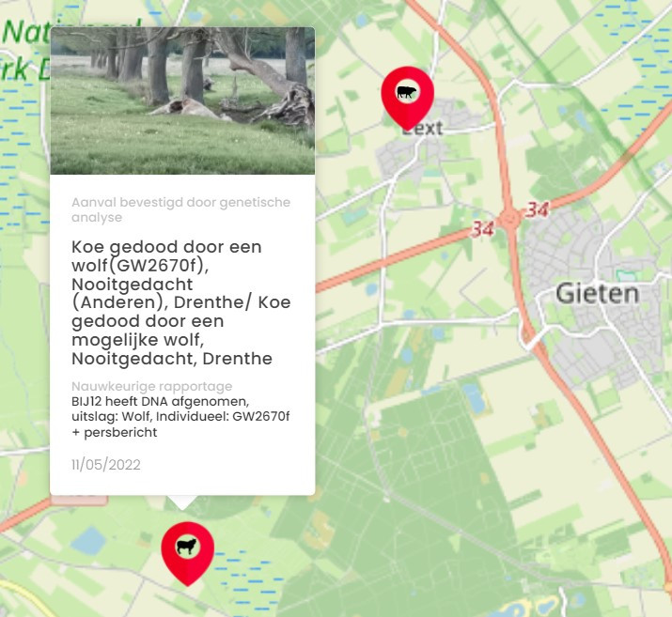Click the date 11/05/2022 in the popup
Viewport: 672px width, 617px height.
[106, 465]
